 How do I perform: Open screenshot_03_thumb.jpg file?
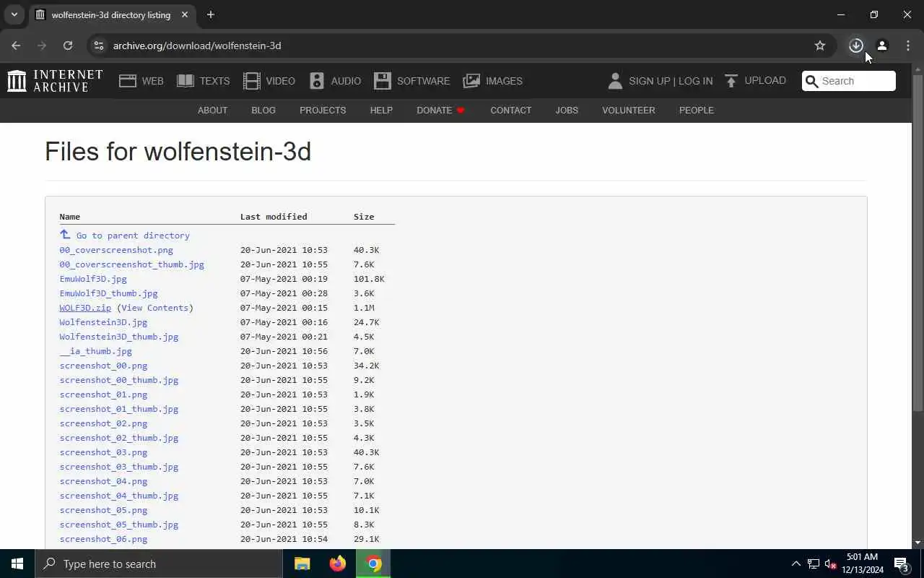click(119, 467)
